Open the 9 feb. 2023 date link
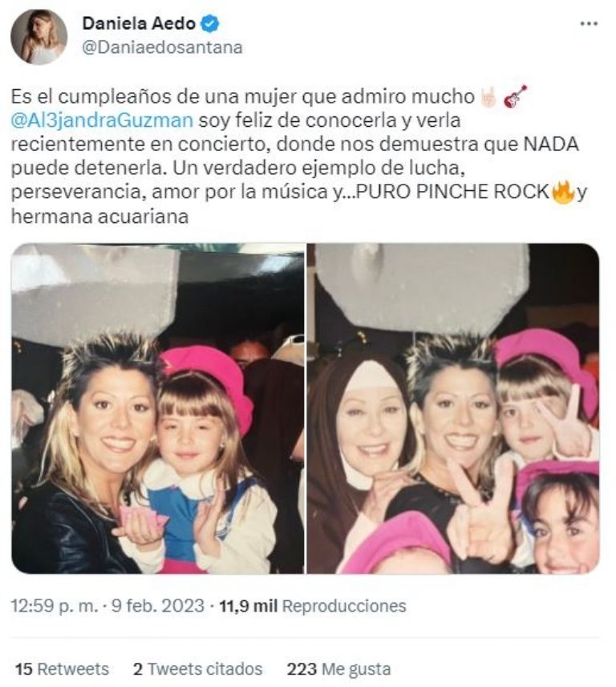Screen dimensions: 616x687 [x=158, y=606]
